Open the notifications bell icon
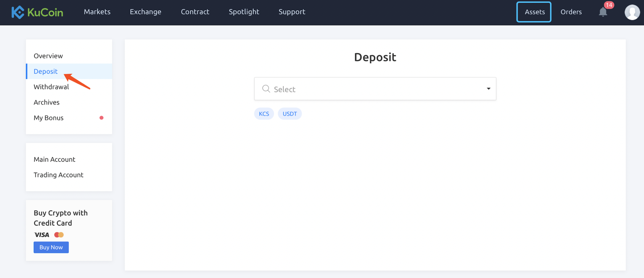This screenshot has width=644, height=278. pyautogui.click(x=603, y=12)
